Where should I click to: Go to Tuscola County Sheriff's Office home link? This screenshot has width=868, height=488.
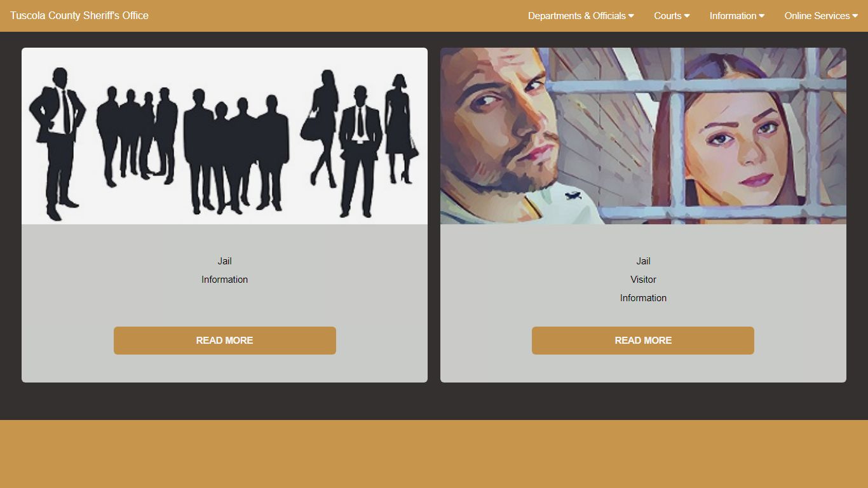[79, 16]
